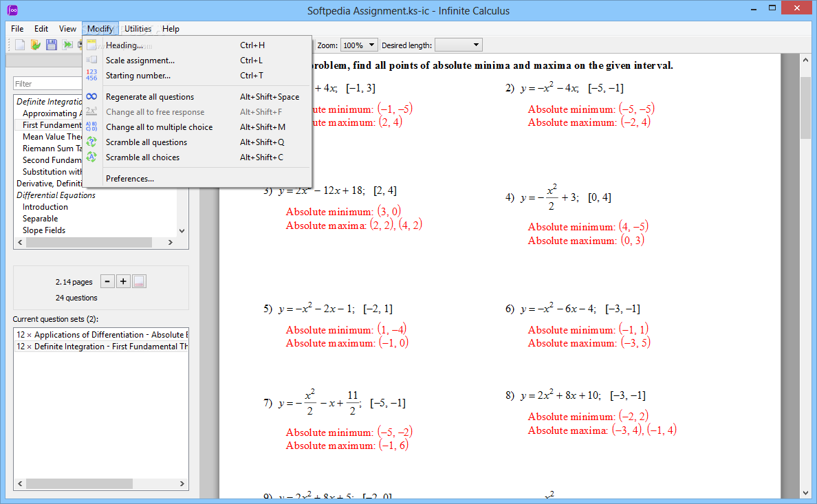Select First Fundament topic in list
Image resolution: width=817 pixels, height=504 pixels.
pyautogui.click(x=51, y=124)
